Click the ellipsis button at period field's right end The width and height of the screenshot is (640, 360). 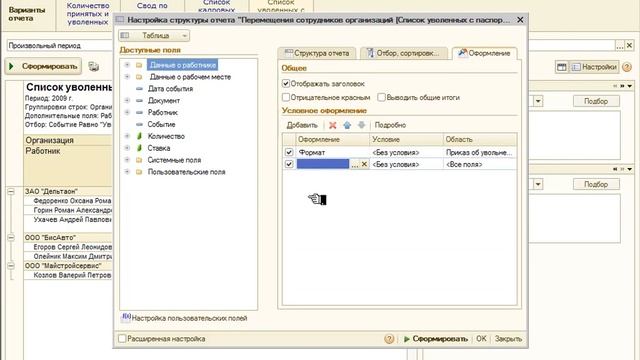tap(620, 45)
